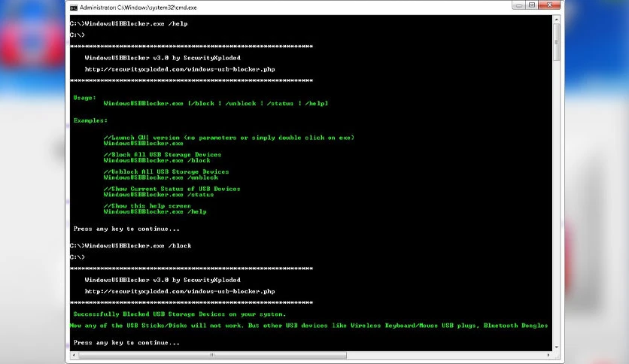Click first 'WindowsUSBBlocker v3.0 by SecurityXploded' line
The width and height of the screenshot is (629, 364).
[x=163, y=58]
